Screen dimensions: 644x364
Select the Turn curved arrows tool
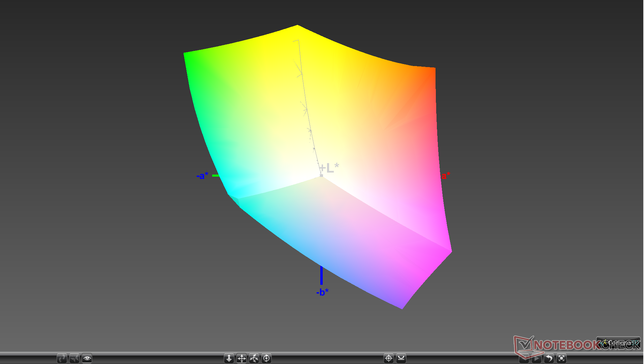(254, 358)
